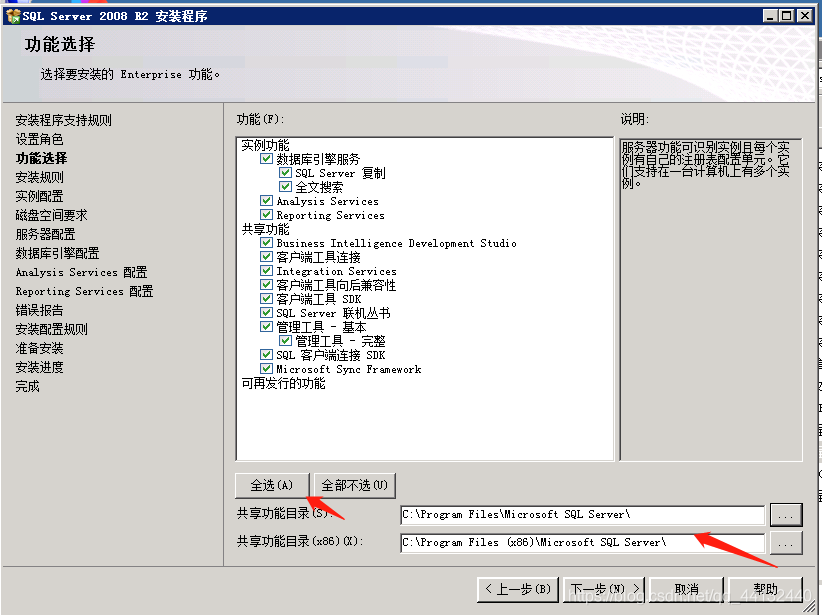Go back with 上一步(B) button
822x615 pixels.
point(518,589)
